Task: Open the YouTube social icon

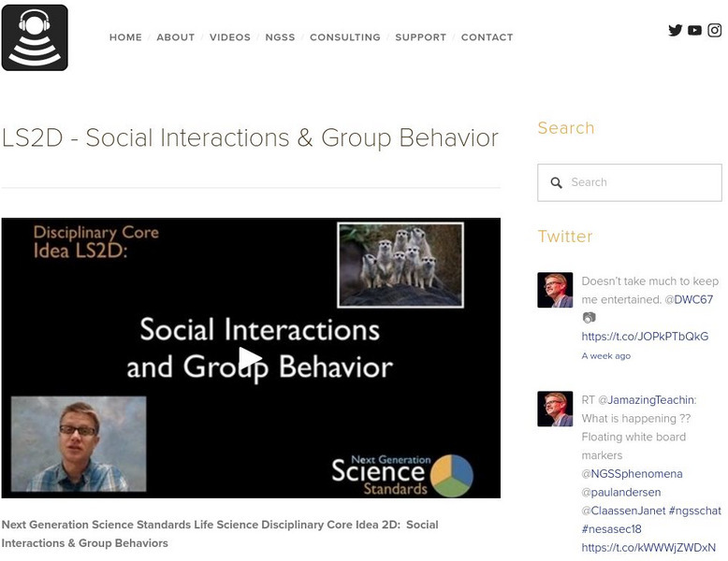Action: click(x=694, y=30)
